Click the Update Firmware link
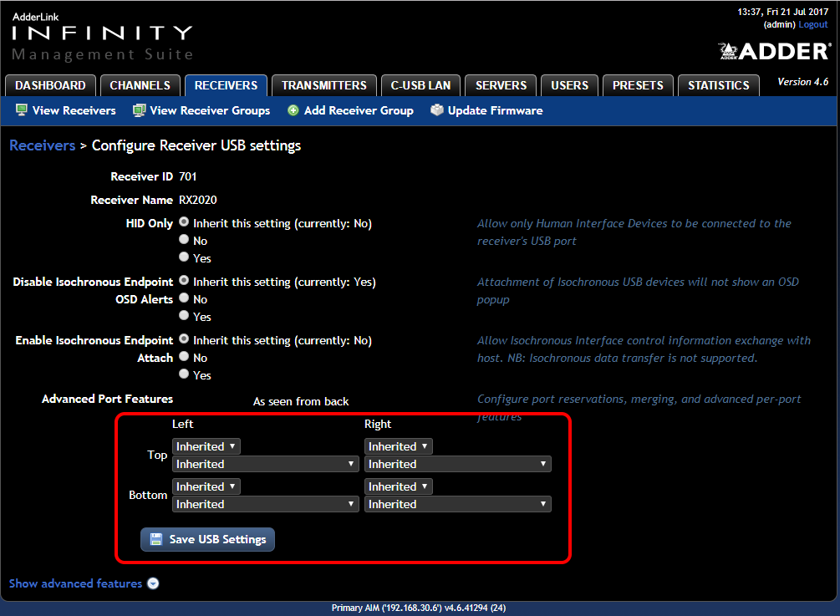 pyautogui.click(x=495, y=110)
